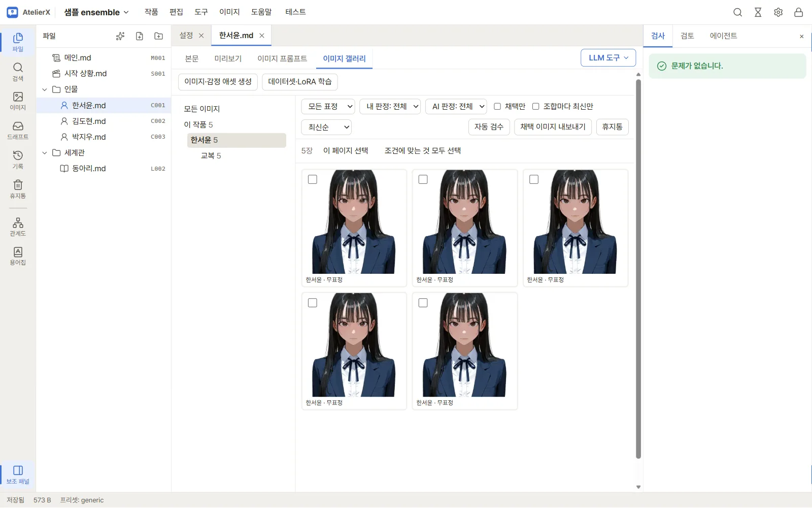812x508 pixels.
Task: Open the 이미지 sidebar icon
Action: click(x=18, y=101)
